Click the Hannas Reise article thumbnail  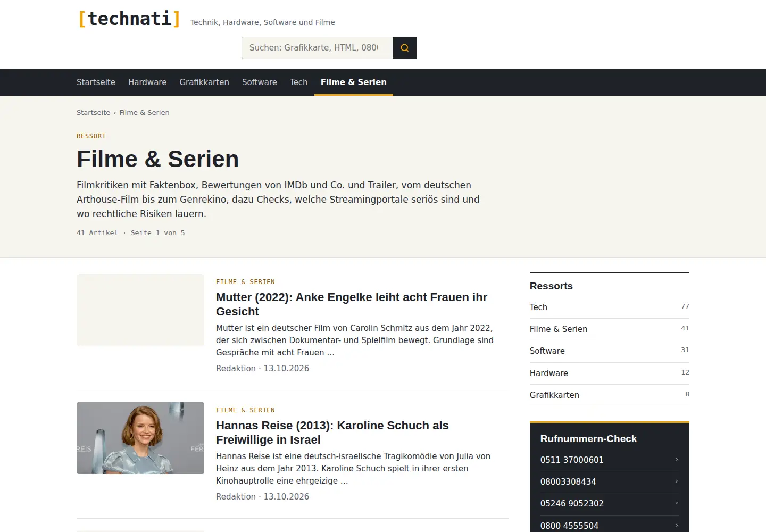tap(140, 438)
